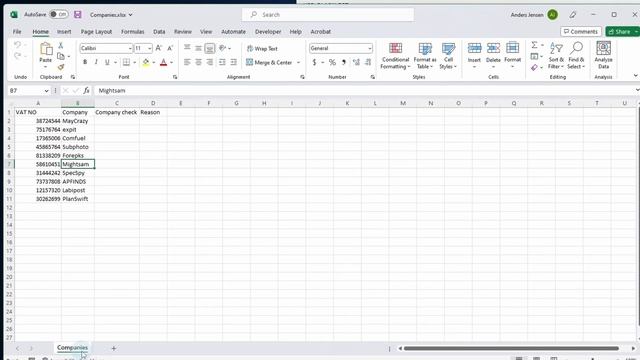Apply the Fill Color bucket
This screenshot has height=360, width=640.
146,62
